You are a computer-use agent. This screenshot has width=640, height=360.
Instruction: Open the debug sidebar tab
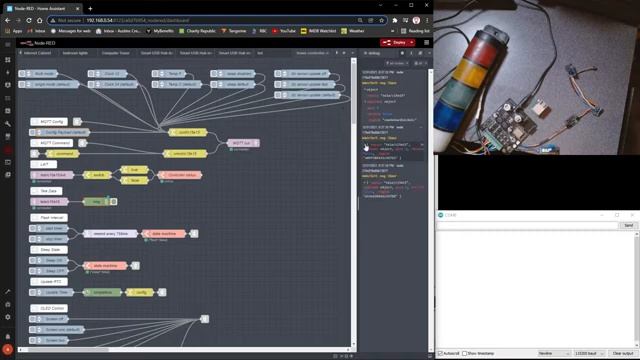pyautogui.click(x=372, y=53)
